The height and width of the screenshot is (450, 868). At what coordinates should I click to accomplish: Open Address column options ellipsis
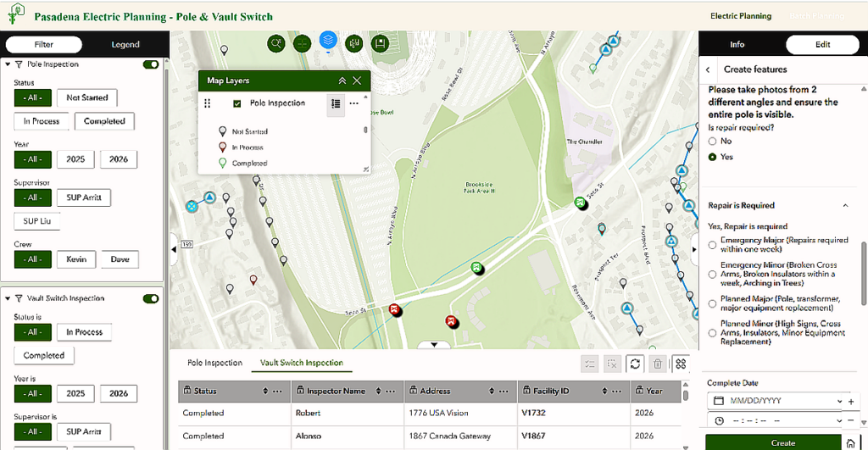click(x=504, y=392)
